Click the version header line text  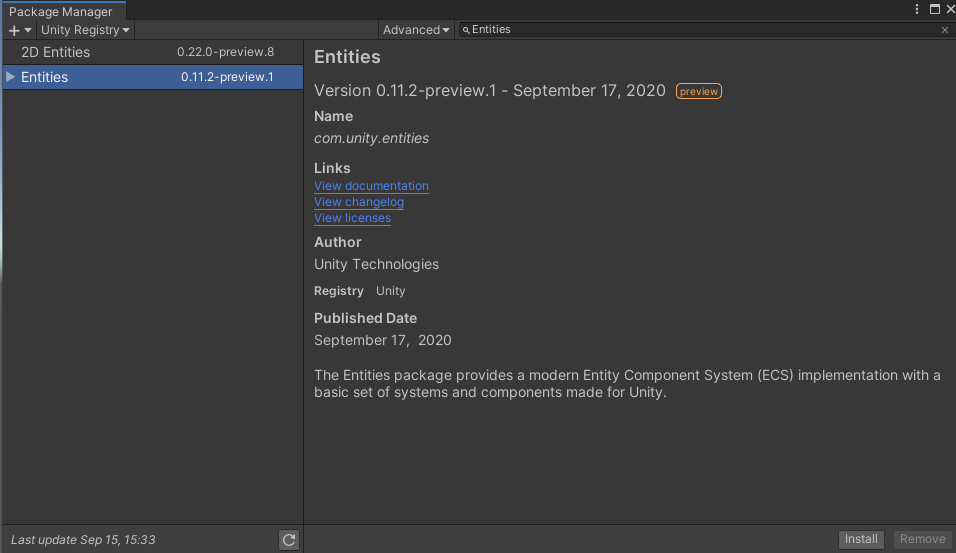(x=490, y=91)
